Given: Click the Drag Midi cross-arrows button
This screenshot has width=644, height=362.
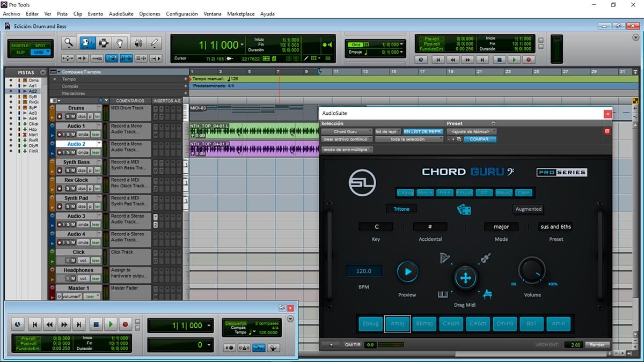Looking at the screenshot, I should coord(465,278).
